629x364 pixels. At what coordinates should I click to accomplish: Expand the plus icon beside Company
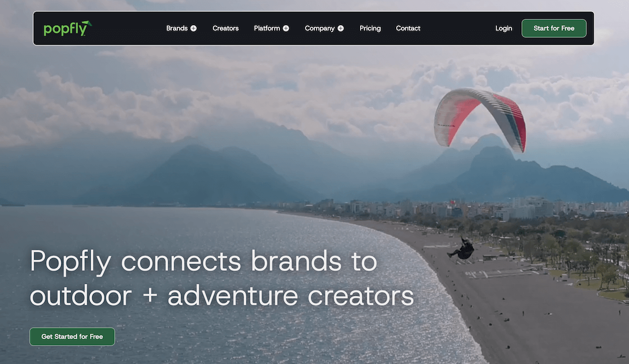point(341,28)
